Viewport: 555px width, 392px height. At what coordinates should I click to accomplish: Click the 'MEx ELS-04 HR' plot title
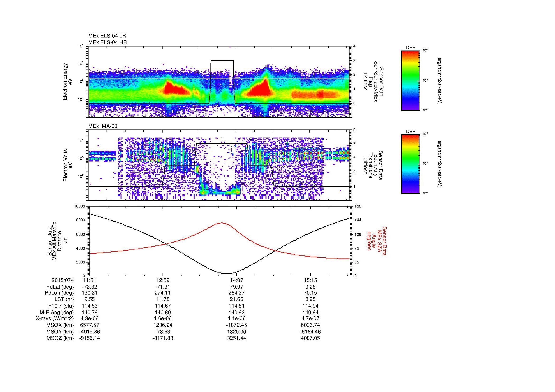click(x=107, y=42)
